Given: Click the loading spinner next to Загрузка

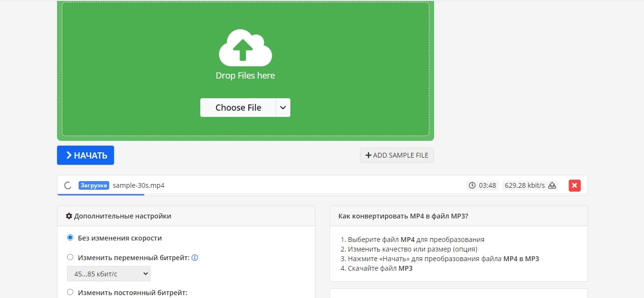Looking at the screenshot, I should pos(68,185).
